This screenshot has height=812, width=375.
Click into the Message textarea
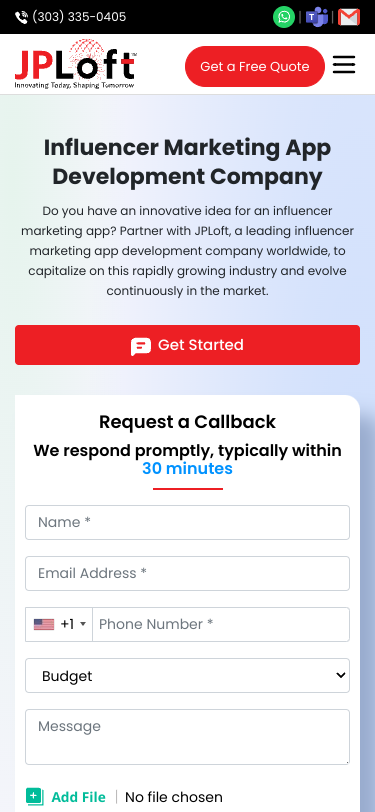(188, 737)
